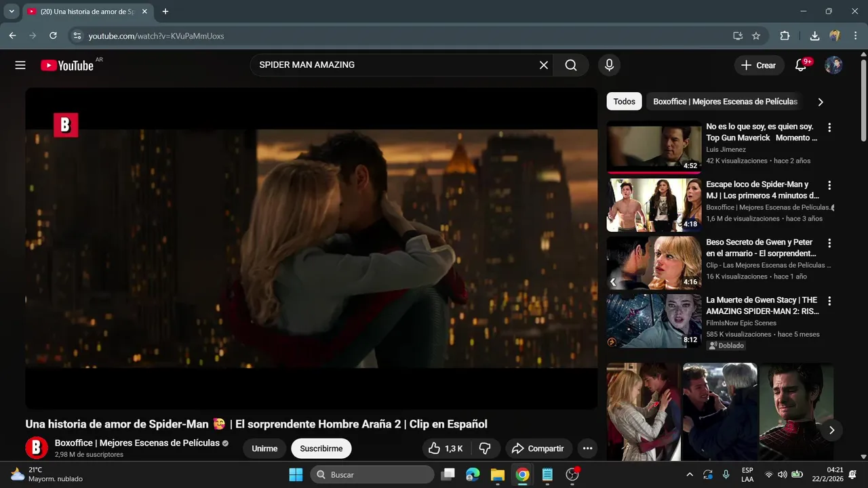Image resolution: width=868 pixels, height=488 pixels.
Task: Reload the page in Chrome
Action: 53,36
